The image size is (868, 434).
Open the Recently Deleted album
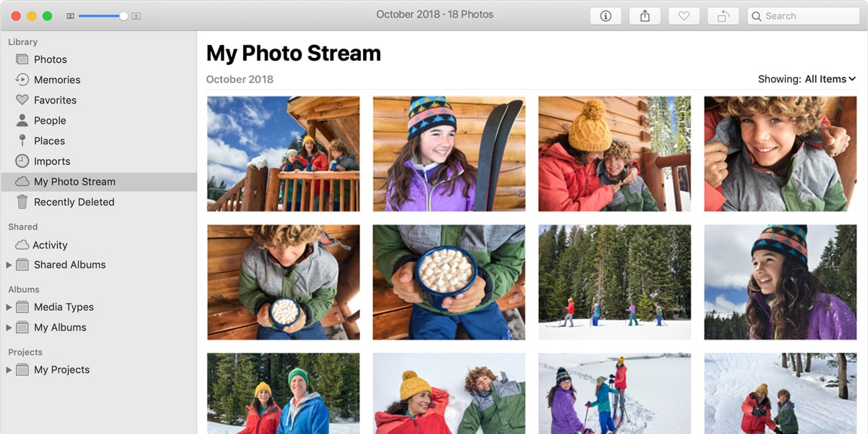pos(72,202)
